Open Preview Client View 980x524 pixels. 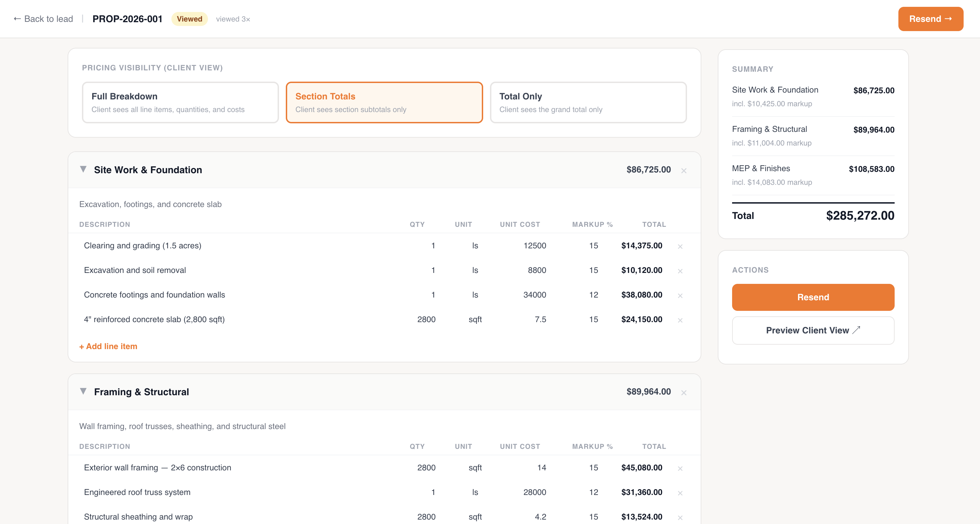coord(813,330)
